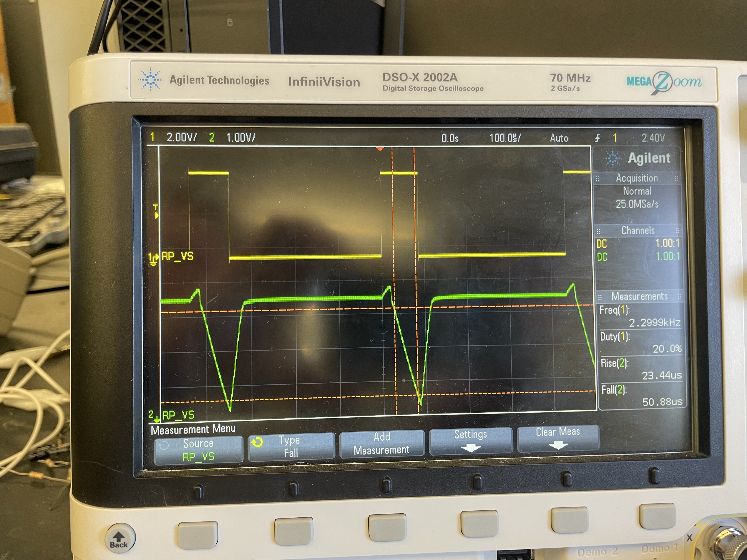Tap the Auto trigger mode label
The height and width of the screenshot is (560, 747).
559,138
